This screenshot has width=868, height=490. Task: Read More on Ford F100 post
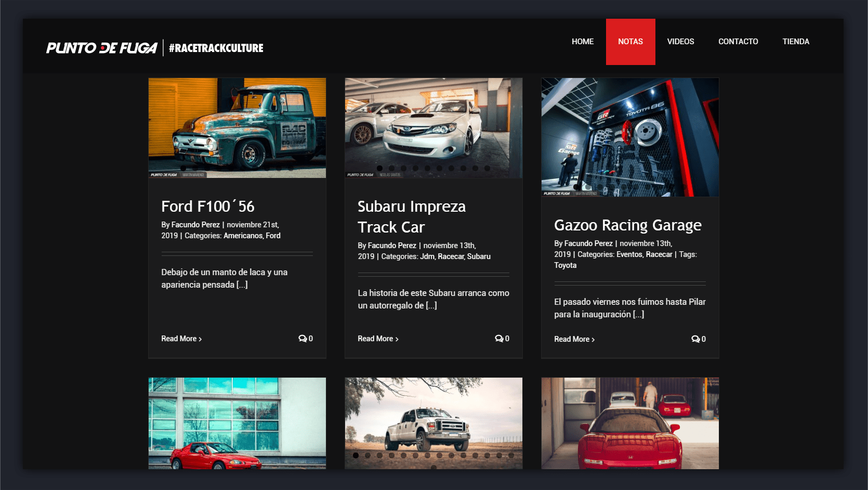click(x=181, y=339)
